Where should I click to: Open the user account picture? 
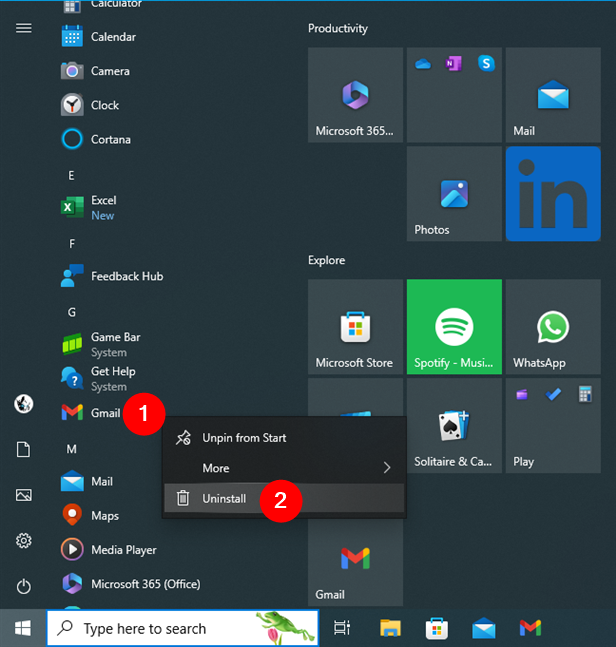24,404
